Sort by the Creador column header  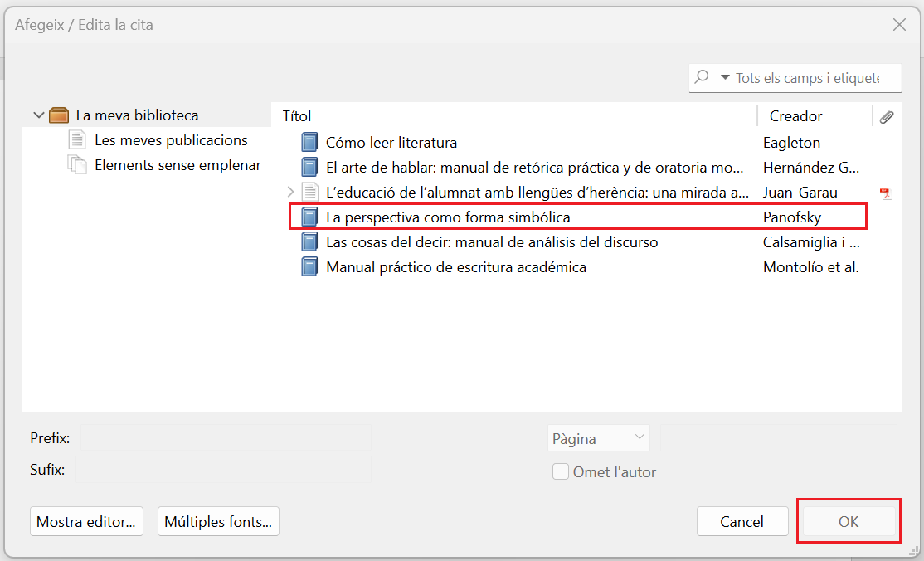pos(815,116)
